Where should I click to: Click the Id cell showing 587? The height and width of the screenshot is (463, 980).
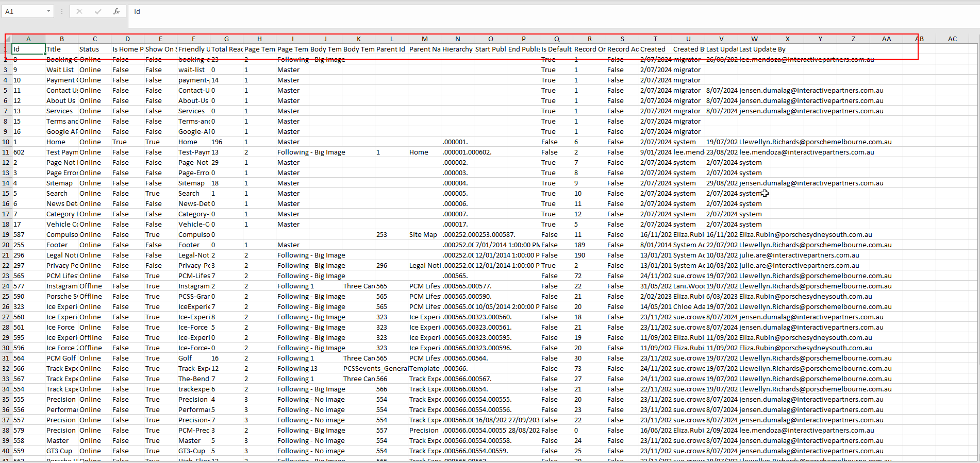tap(28, 234)
